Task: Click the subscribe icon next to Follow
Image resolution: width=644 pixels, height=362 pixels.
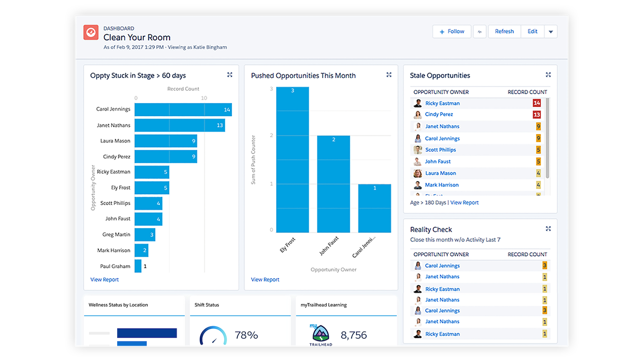Action: [x=479, y=31]
